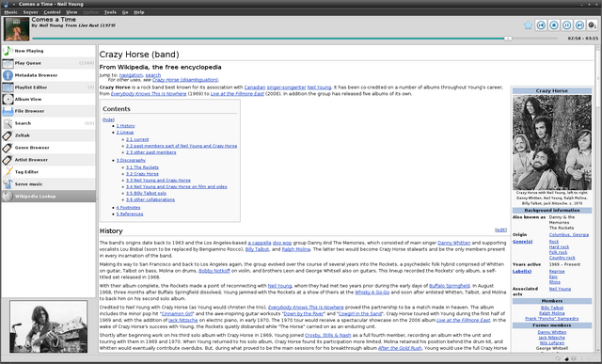Open the File Browser
The height and width of the screenshot is (364, 602).
tap(48, 111)
